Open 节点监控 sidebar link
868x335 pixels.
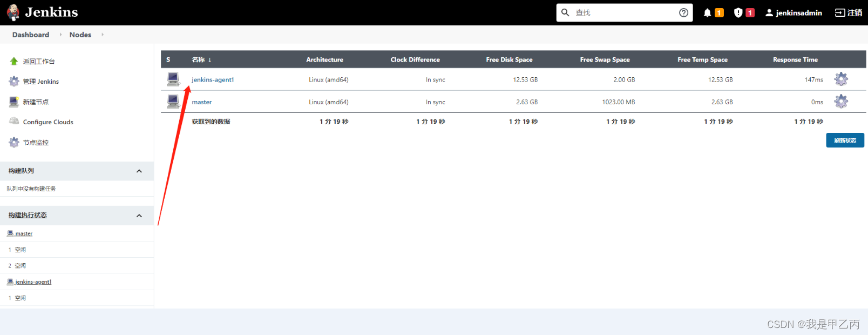36,143
